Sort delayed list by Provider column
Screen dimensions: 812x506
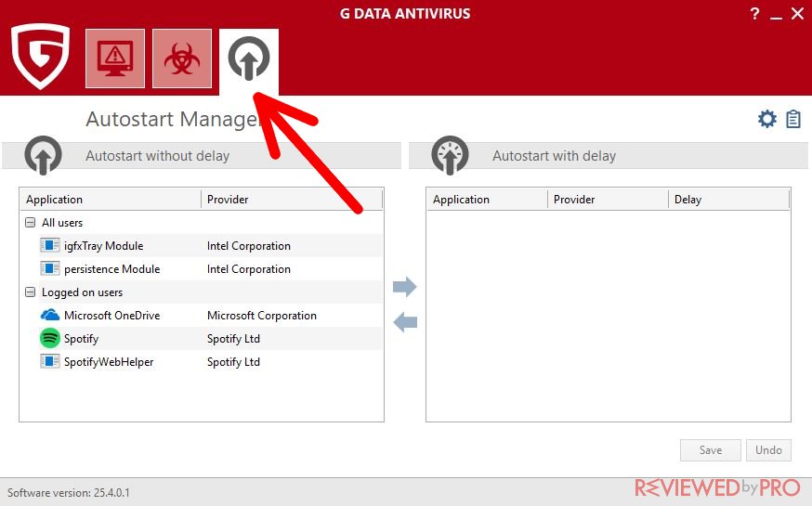(608, 200)
